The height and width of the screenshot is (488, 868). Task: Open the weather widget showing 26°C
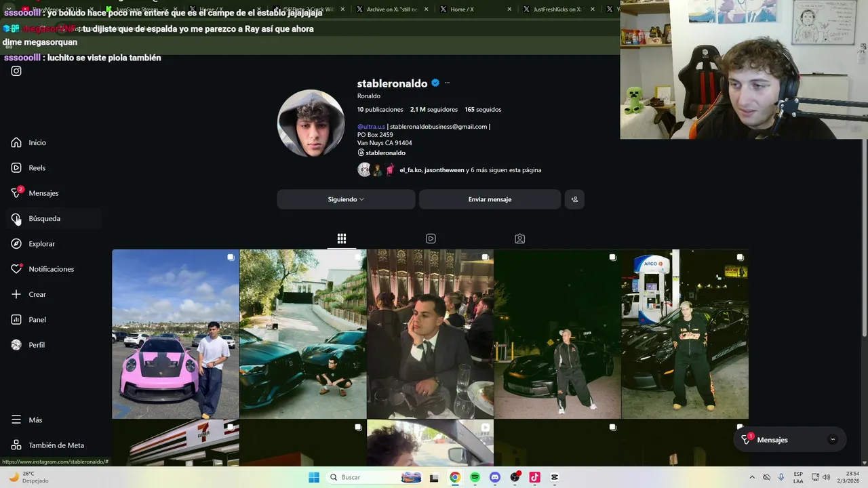[28, 477]
